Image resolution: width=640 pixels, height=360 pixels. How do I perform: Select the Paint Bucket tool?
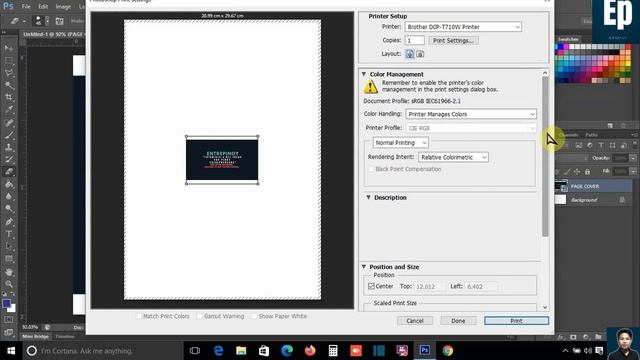click(x=9, y=184)
